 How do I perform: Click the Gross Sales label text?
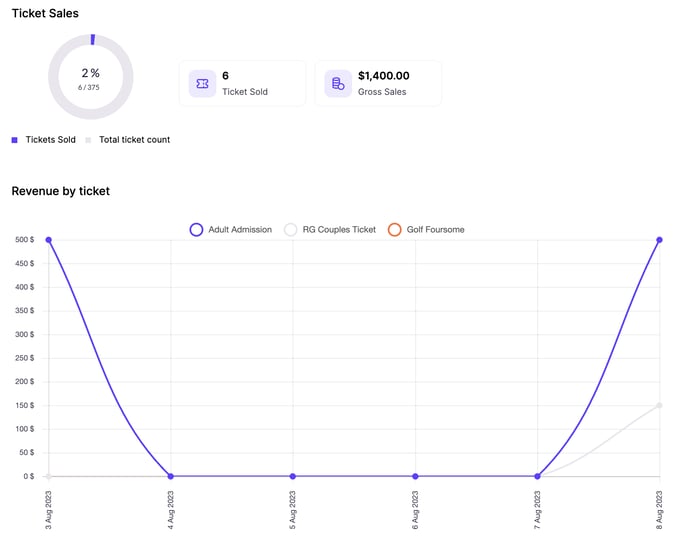(382, 92)
